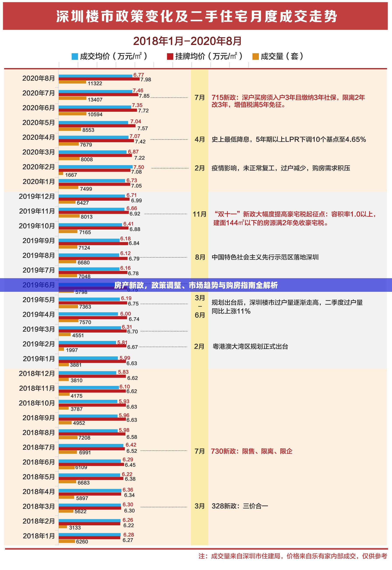Click the 6.42 average deal price value
This screenshot has width=392, height=570.
[x=131, y=445]
